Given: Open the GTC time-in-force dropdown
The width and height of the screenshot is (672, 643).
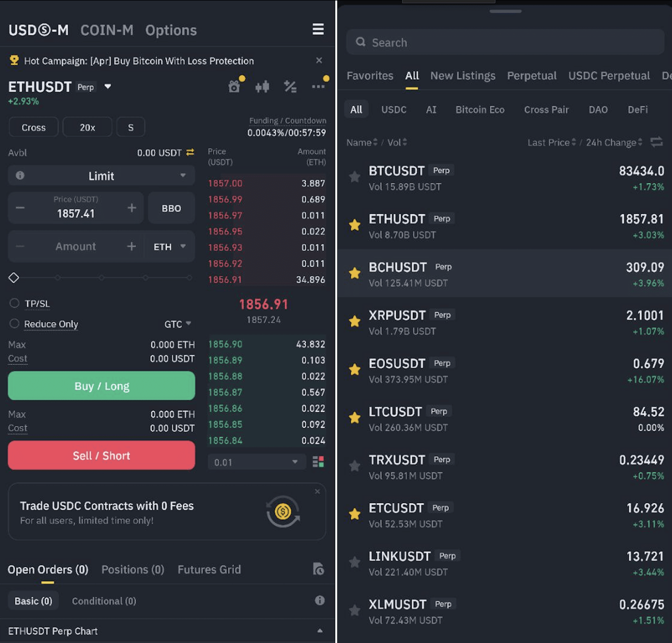Looking at the screenshot, I should (177, 324).
